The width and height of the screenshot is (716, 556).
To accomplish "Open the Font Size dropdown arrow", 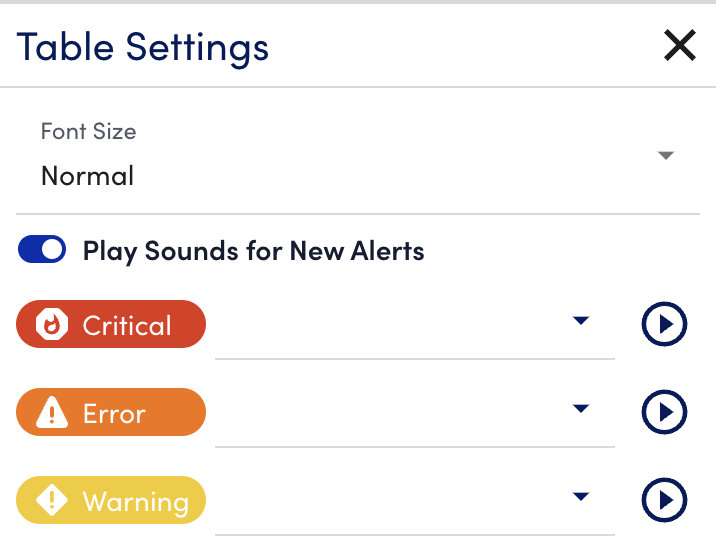I will click(666, 156).
